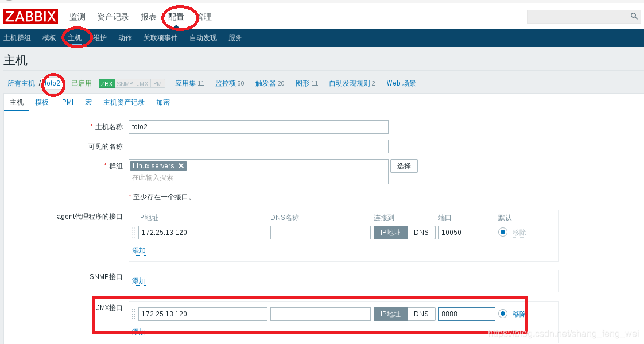Click 移除 for the JMX interface
644x344 pixels.
519,314
